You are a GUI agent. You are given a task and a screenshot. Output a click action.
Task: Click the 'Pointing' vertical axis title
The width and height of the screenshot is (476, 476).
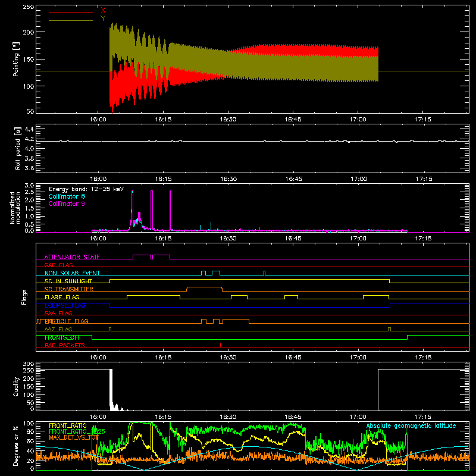coord(16,59)
